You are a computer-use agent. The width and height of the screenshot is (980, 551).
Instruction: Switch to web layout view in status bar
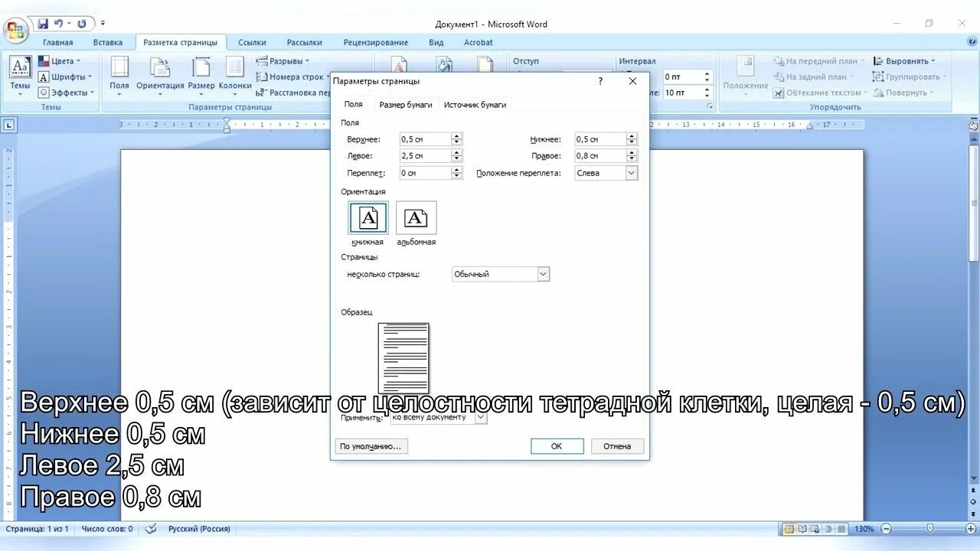click(815, 529)
